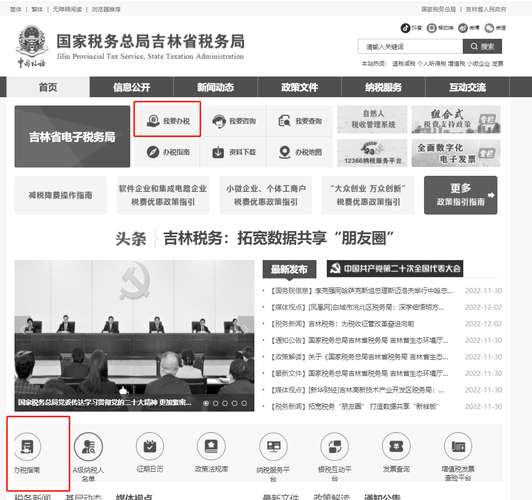Viewport: 532px width, 500px height.
Task: Open the 信息公开 navigation tab
Action: 132,87
